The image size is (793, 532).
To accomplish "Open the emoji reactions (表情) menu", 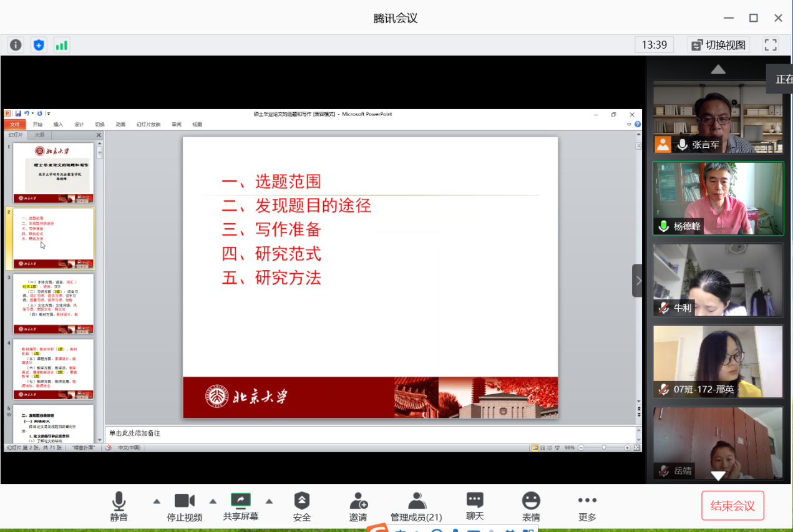I will tap(531, 506).
